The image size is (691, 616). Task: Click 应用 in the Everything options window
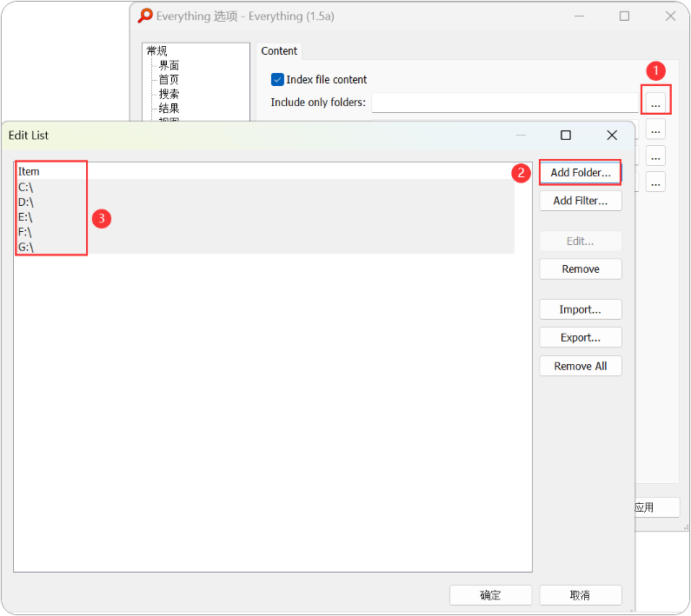[656, 507]
